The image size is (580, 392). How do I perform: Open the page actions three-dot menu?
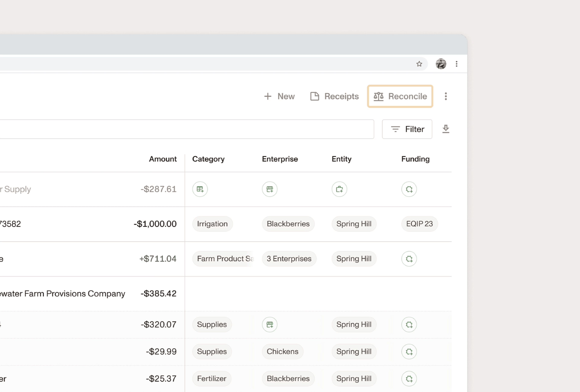tap(445, 96)
